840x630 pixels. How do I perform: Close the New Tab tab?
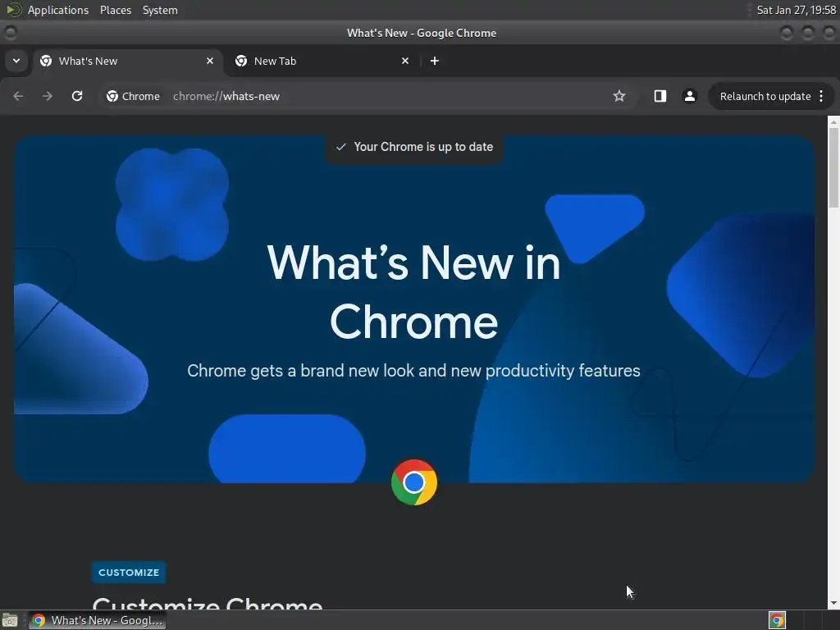(x=405, y=61)
